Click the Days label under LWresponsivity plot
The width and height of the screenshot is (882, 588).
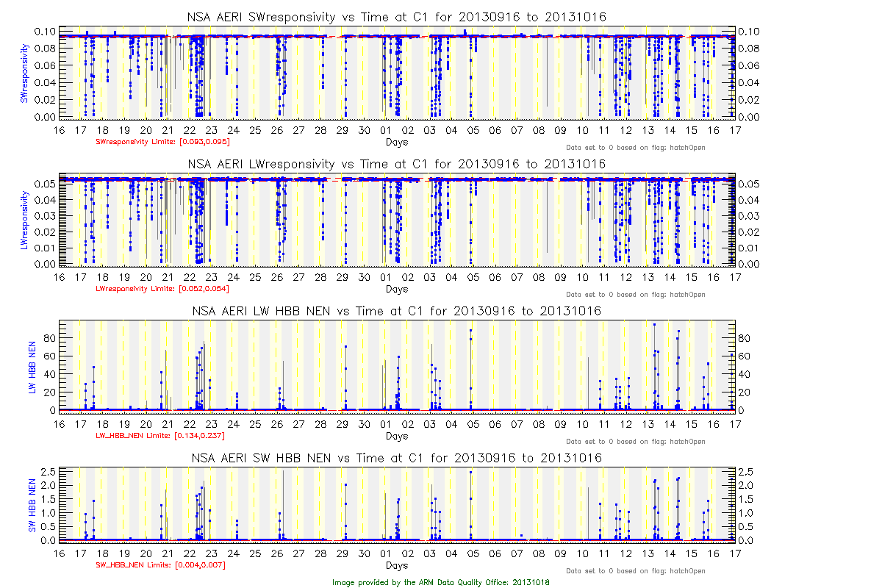point(397,290)
